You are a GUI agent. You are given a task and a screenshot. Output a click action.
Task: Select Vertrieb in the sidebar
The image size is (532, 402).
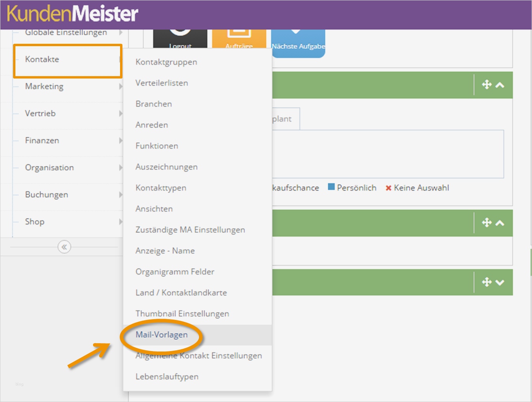[x=40, y=114]
